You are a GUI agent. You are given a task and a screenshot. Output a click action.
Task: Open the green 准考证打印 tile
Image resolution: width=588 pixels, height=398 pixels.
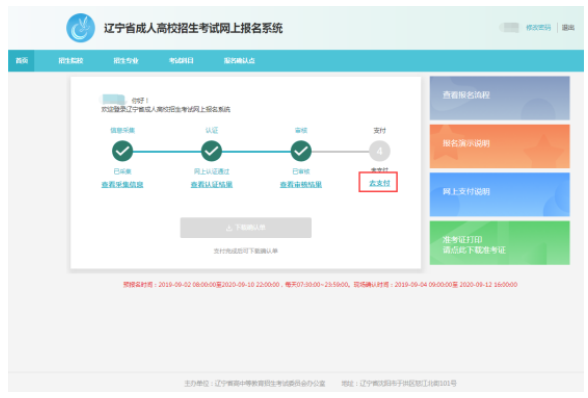[500, 243]
